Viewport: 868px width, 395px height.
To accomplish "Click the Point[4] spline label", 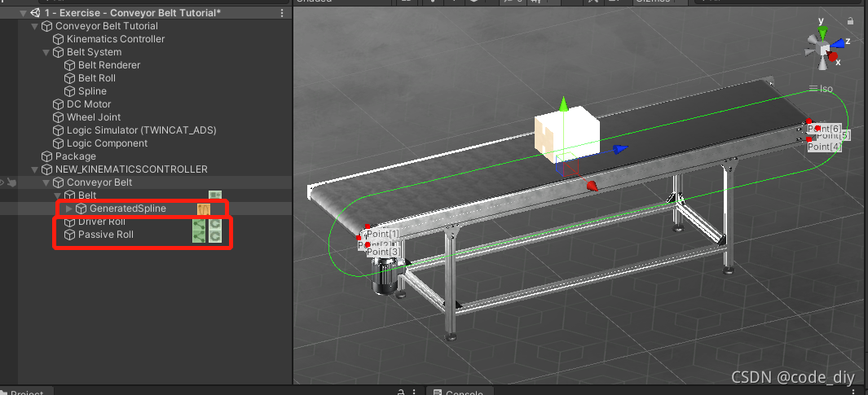I will point(825,147).
